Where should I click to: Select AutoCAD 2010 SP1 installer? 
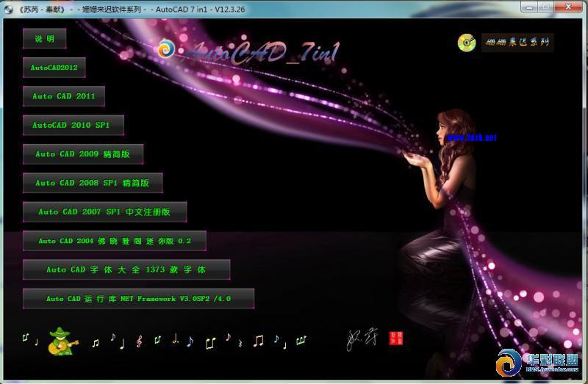tap(73, 125)
